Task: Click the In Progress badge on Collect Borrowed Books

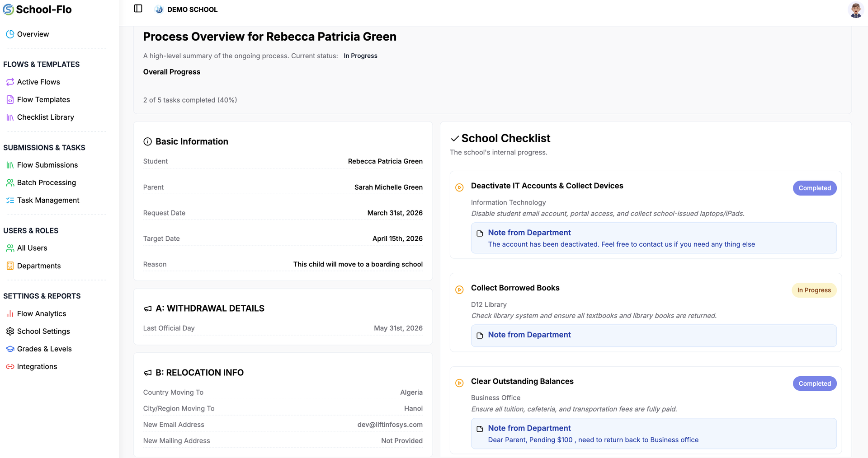Action: (814, 290)
